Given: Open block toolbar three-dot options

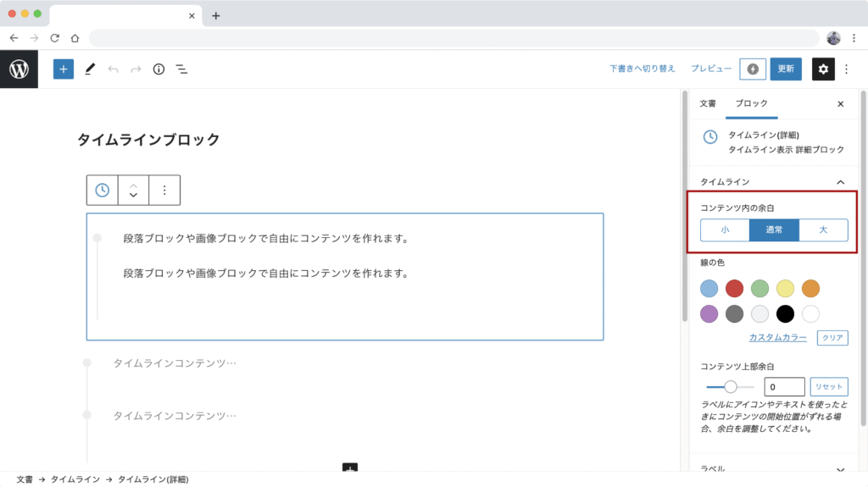Looking at the screenshot, I should [x=164, y=191].
